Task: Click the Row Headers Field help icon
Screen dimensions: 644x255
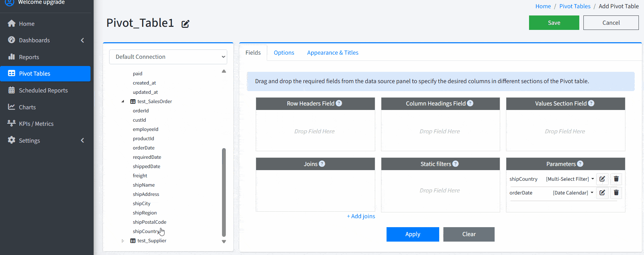Action: [339, 103]
